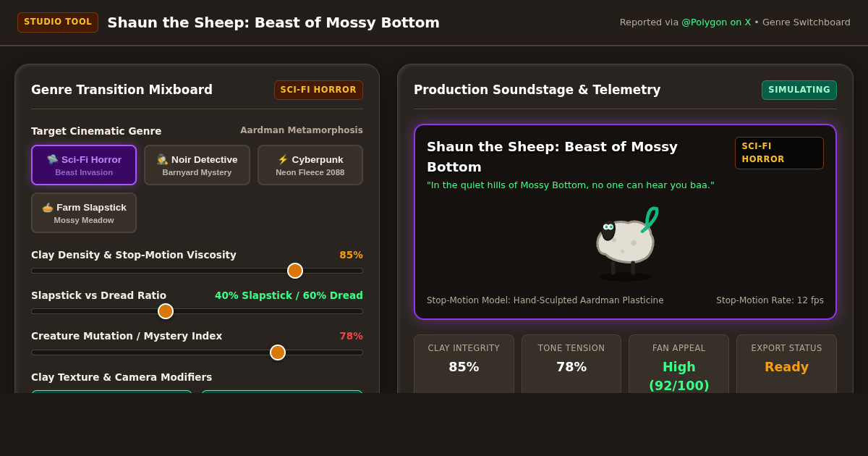
Task: Open the @Polygon on X link
Action: 716,22
